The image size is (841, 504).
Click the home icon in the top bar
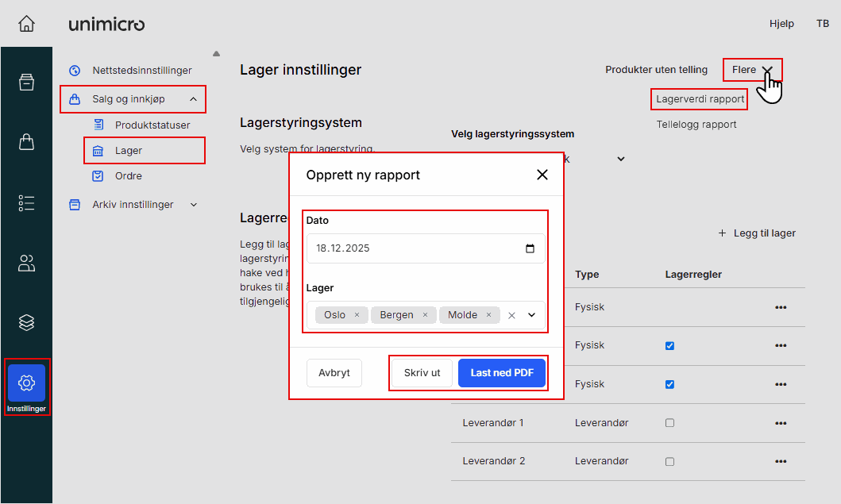(26, 23)
